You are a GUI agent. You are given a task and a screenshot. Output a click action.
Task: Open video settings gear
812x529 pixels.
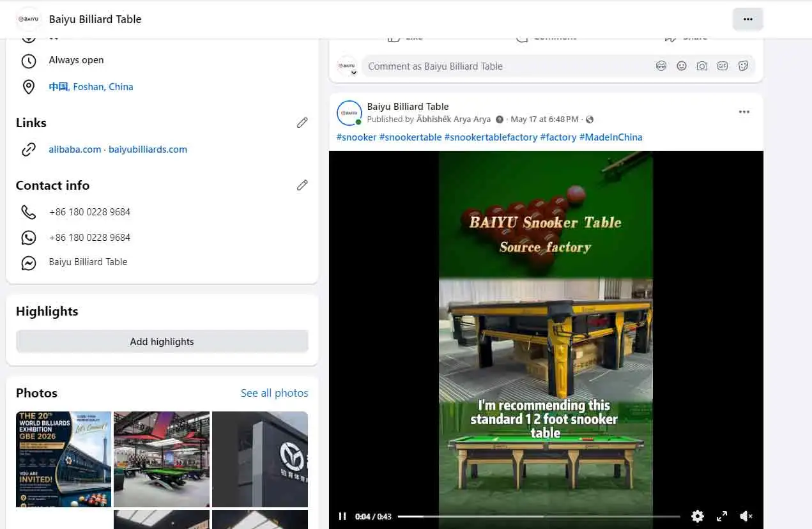pyautogui.click(x=698, y=516)
